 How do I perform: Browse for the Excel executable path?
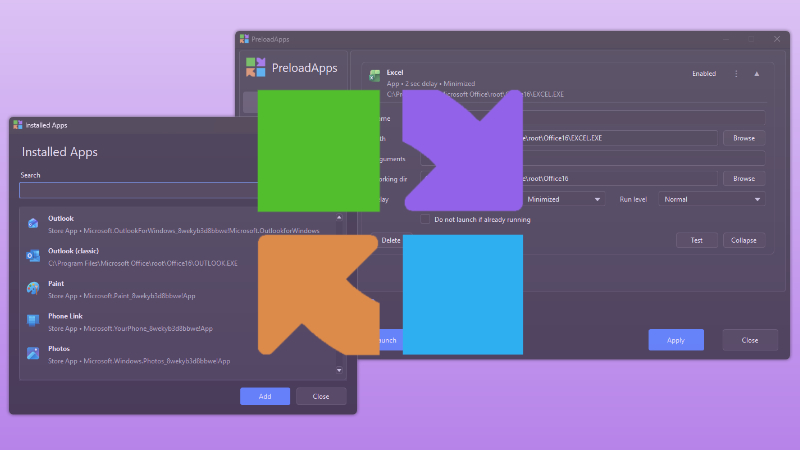coord(744,138)
